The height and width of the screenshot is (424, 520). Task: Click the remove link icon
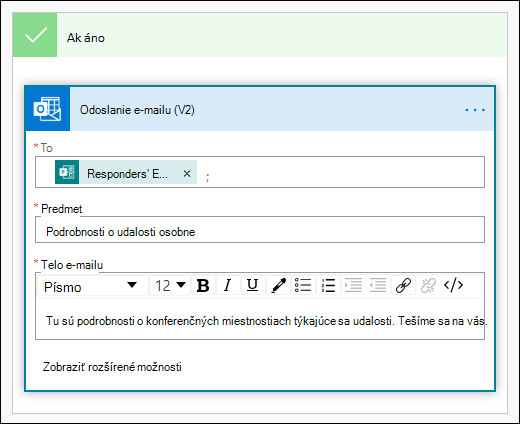428,285
